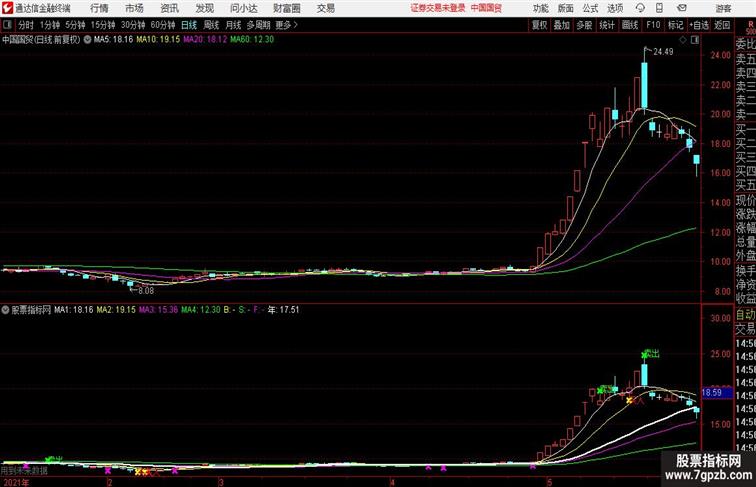Switch to 30分钟 period tab
756x487 pixels.
click(133, 25)
